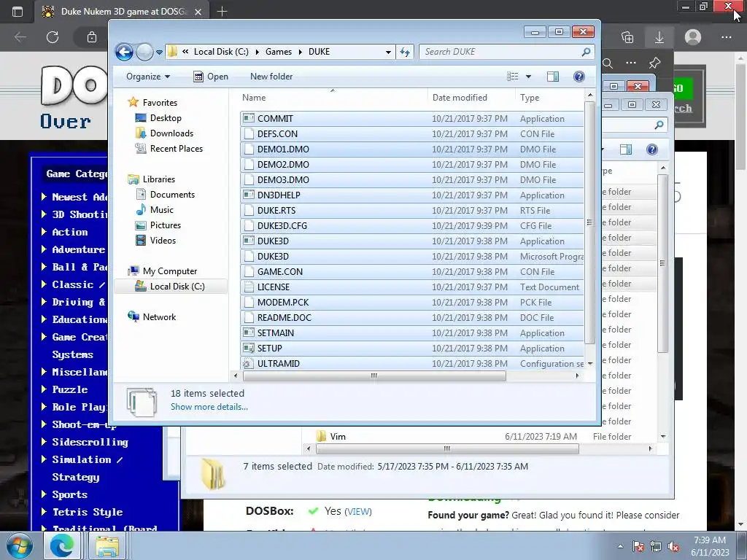
Task: Click the Open toolbar button
Action: pyautogui.click(x=211, y=77)
